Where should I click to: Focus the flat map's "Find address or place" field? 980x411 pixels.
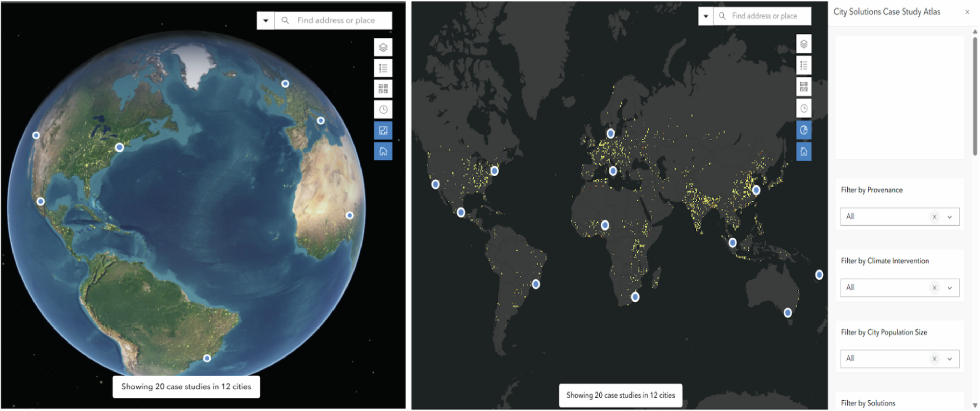[x=762, y=16]
